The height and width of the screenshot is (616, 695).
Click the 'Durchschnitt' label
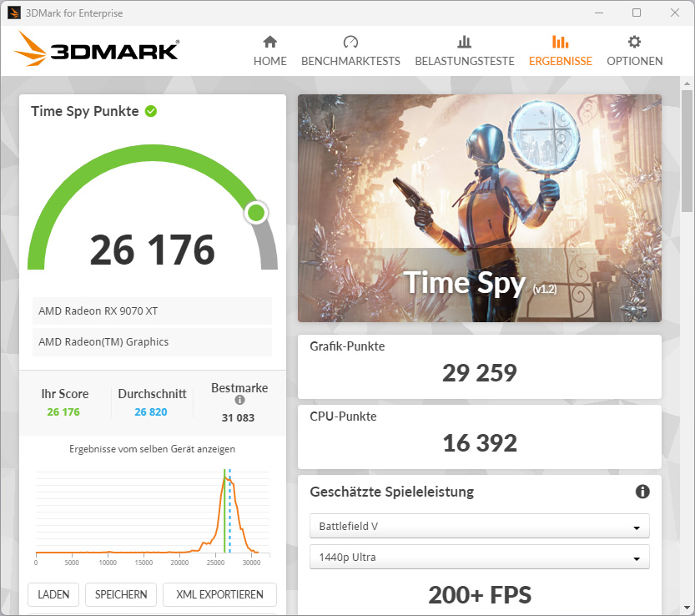(152, 394)
